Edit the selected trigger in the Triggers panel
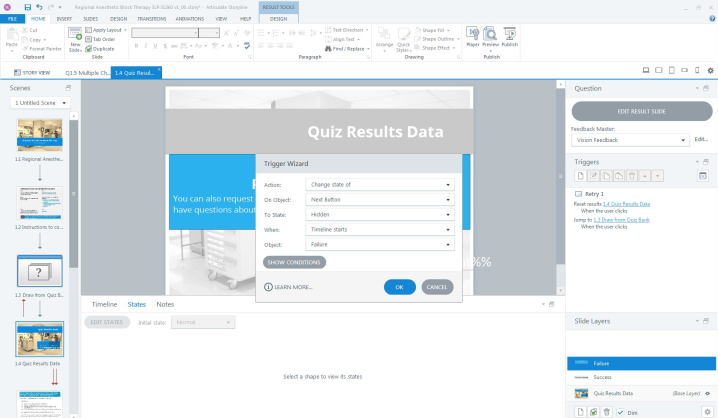The width and height of the screenshot is (718, 418). click(593, 176)
